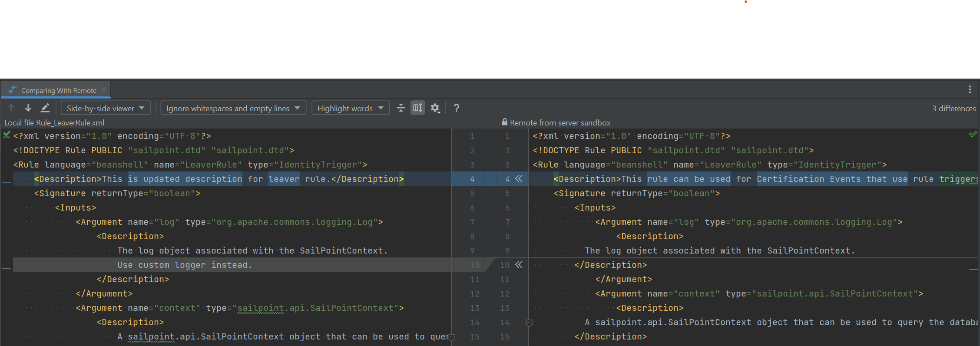The height and width of the screenshot is (346, 980).
Task: Click right Argument name="context" line
Action: click(759, 293)
